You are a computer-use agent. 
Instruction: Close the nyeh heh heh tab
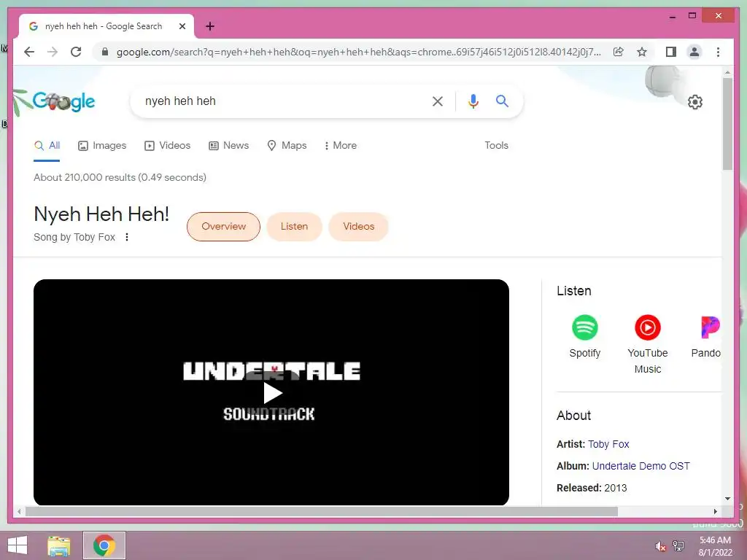[x=182, y=27]
